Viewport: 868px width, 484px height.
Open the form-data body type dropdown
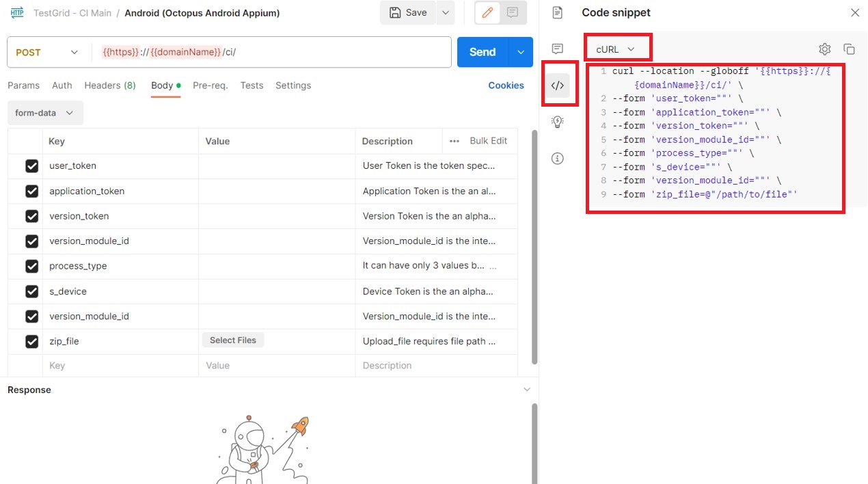45,113
